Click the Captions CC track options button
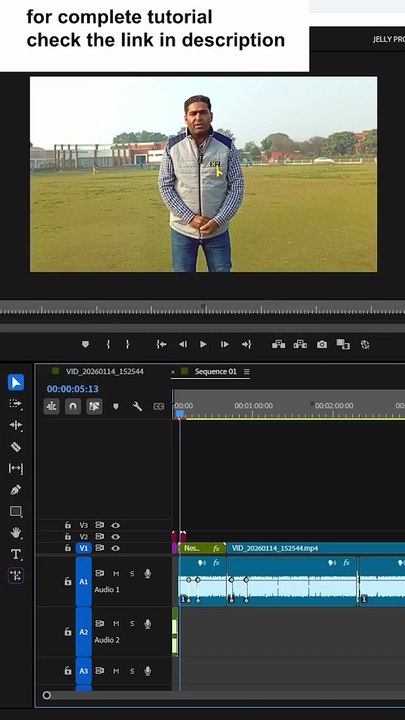This screenshot has height=720, width=405. tap(158, 406)
